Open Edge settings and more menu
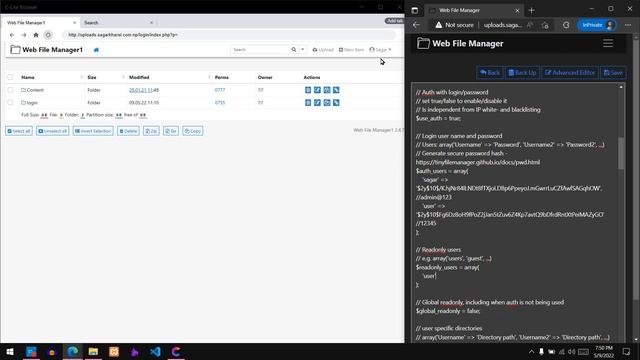 [628, 25]
